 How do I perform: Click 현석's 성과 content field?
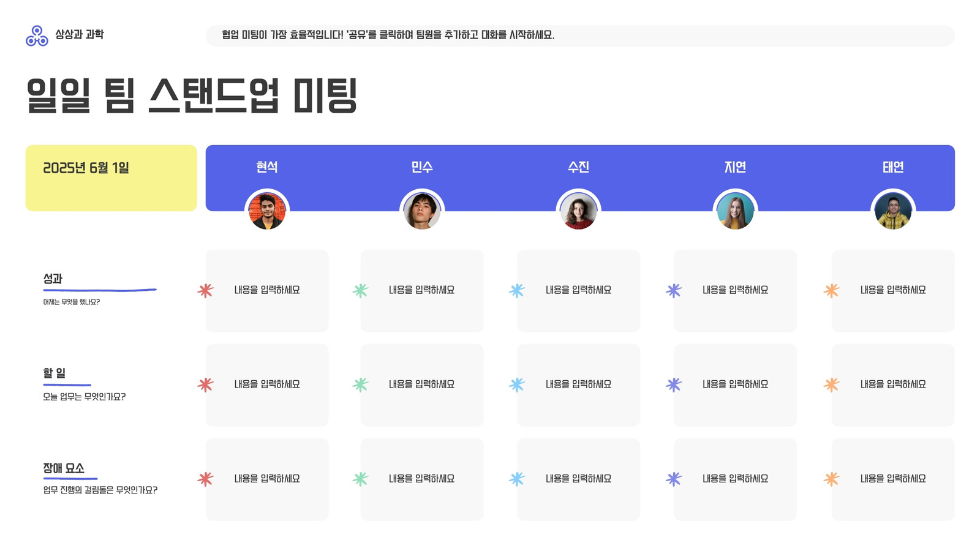point(267,291)
